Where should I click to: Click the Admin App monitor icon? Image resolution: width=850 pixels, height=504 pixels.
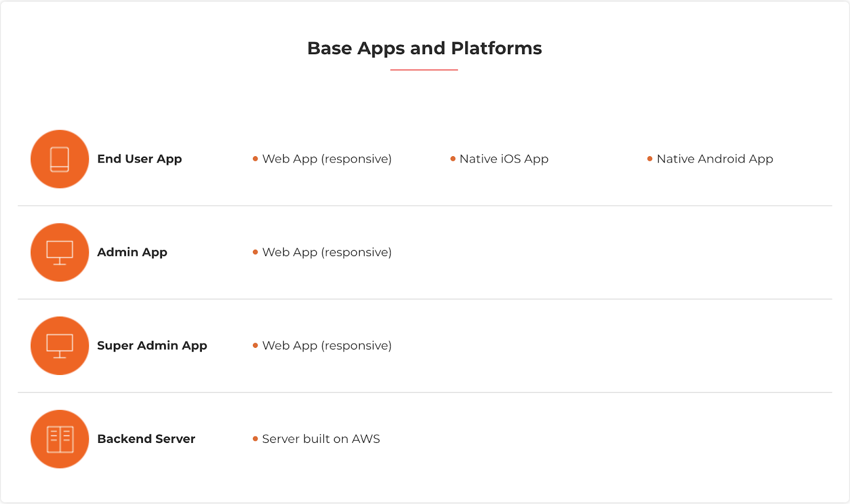(x=59, y=252)
